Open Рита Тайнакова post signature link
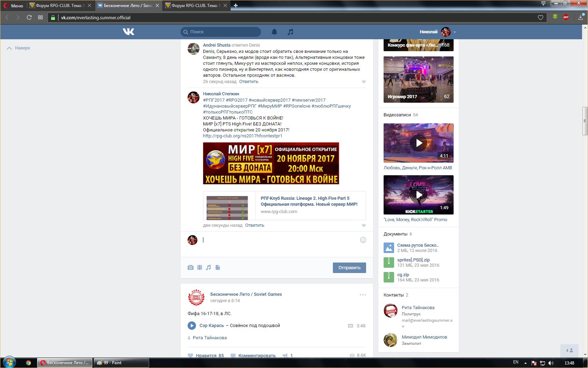 tap(210, 338)
